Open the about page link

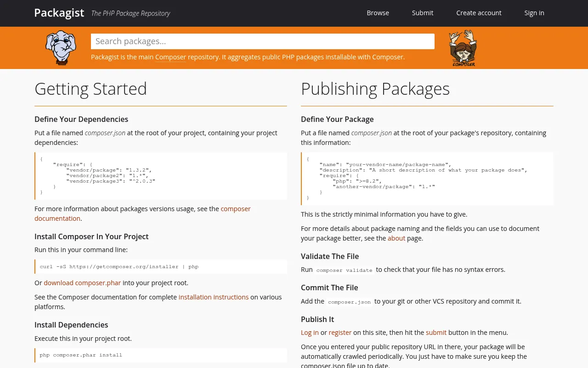point(396,238)
